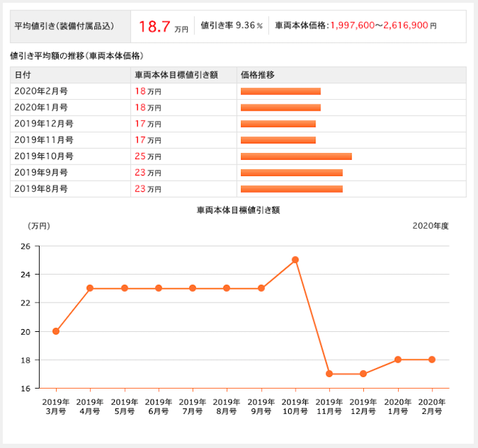Select the 2019年12月号 table row date
478x448 pixels.
(44, 124)
